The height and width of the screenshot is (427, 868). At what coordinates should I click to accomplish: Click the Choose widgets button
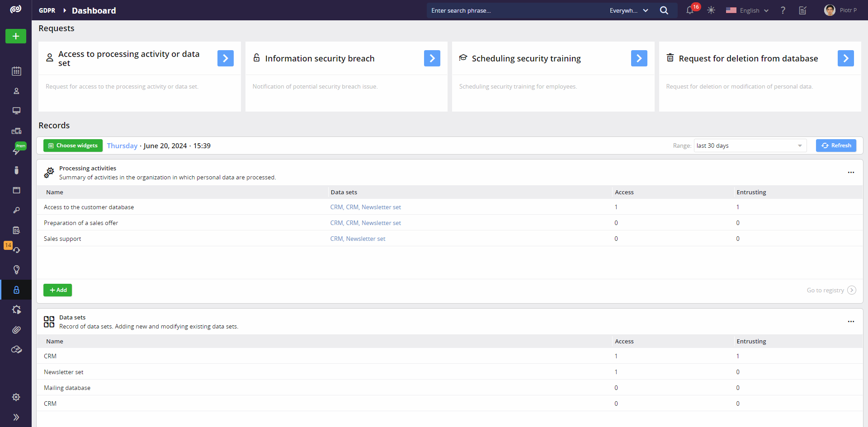[x=73, y=145]
